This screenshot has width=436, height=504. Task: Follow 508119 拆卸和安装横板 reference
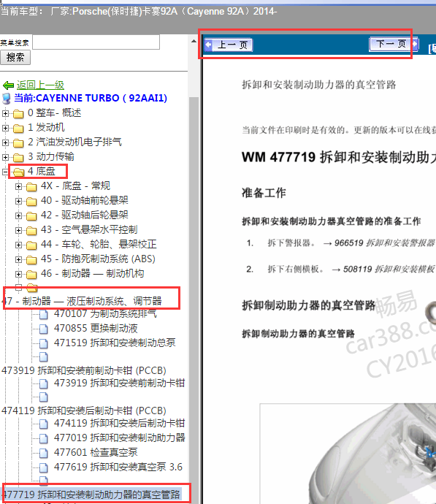[x=389, y=269]
